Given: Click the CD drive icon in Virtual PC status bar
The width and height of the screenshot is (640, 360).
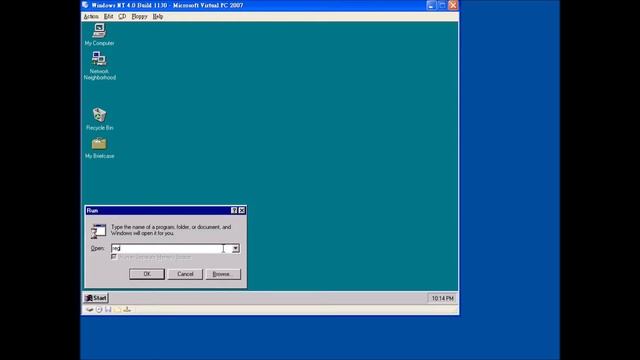Looking at the screenshot, I should 99,310.
